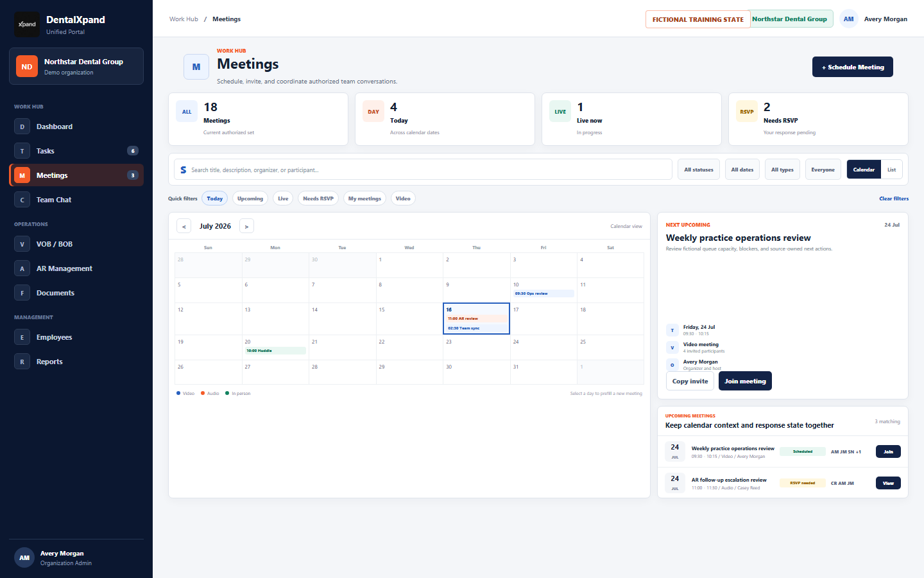
Task: Click the Join meeting button
Action: 746,381
